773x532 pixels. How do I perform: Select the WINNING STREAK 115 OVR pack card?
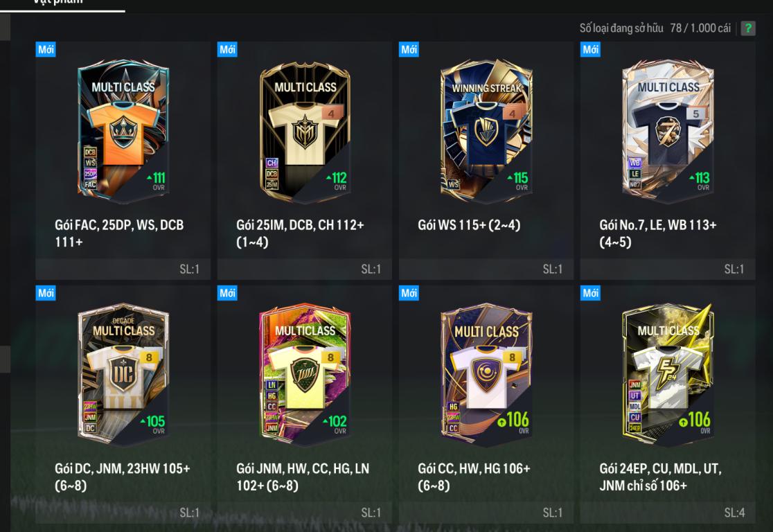tap(486, 131)
